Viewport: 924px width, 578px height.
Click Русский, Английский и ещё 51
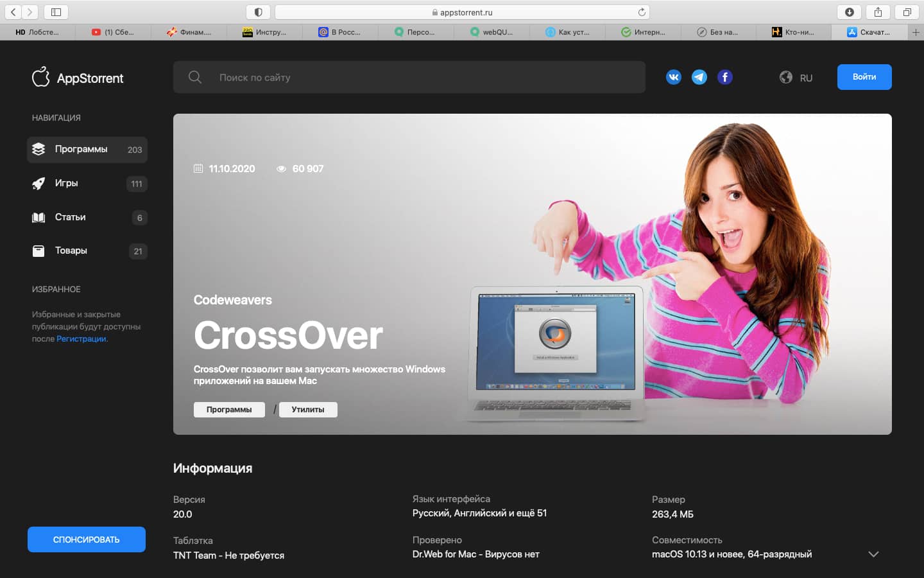(x=480, y=513)
